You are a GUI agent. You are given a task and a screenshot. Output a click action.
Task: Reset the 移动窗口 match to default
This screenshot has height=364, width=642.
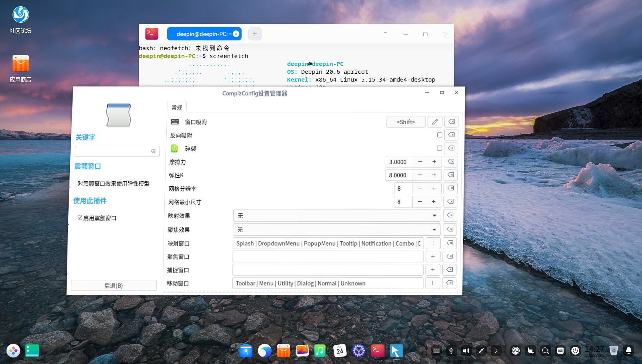[x=449, y=283]
